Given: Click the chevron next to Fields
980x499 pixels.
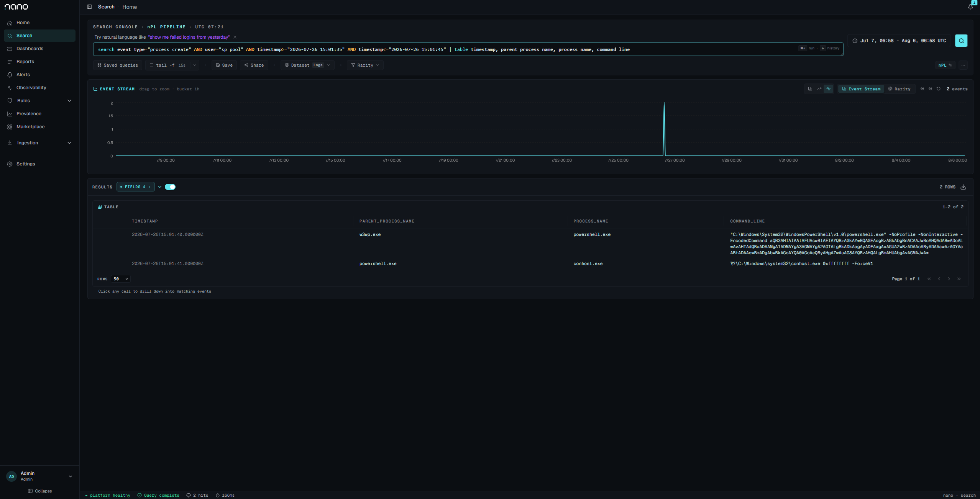Looking at the screenshot, I should click(160, 187).
